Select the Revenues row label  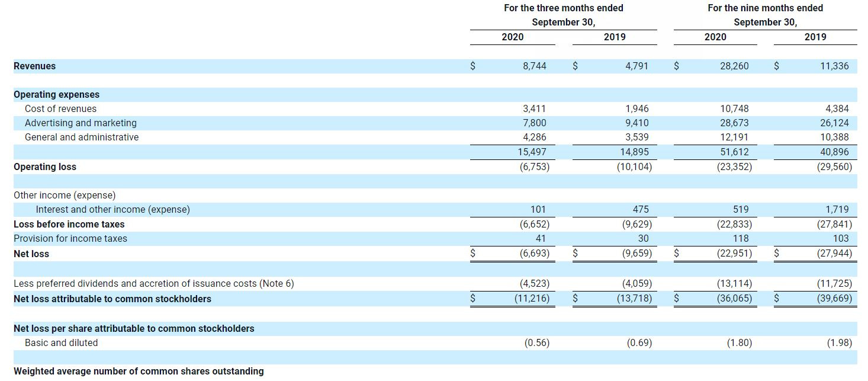(34, 66)
